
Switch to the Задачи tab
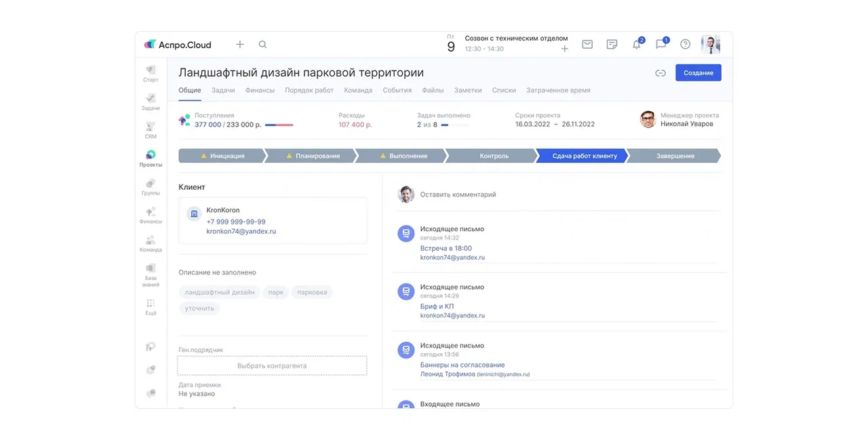223,90
